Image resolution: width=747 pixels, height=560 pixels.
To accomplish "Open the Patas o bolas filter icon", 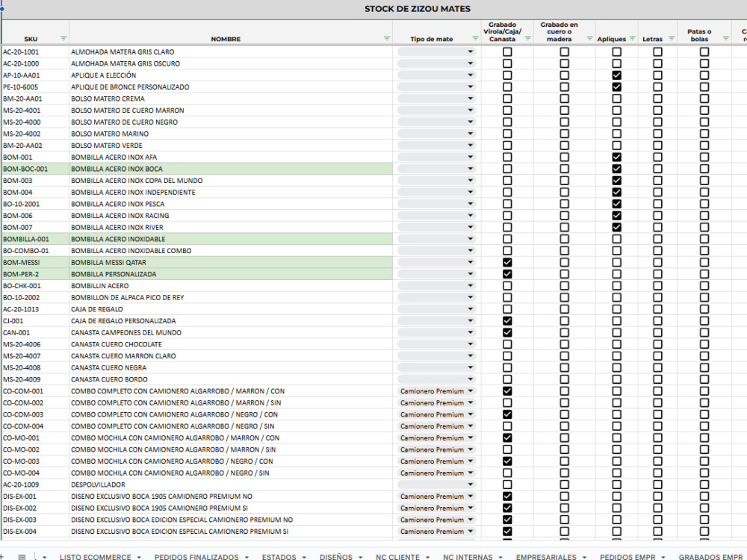I will tap(725, 39).
